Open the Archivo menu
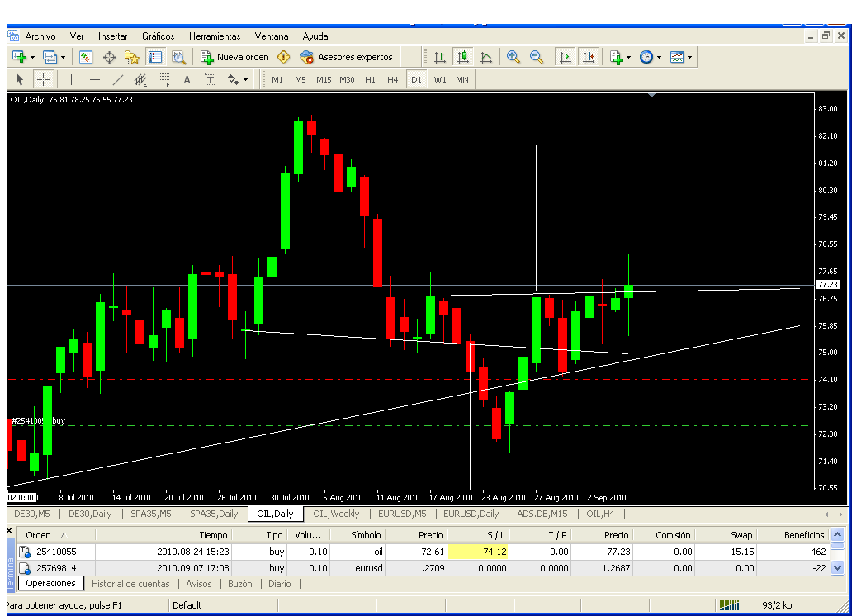 click(x=40, y=36)
